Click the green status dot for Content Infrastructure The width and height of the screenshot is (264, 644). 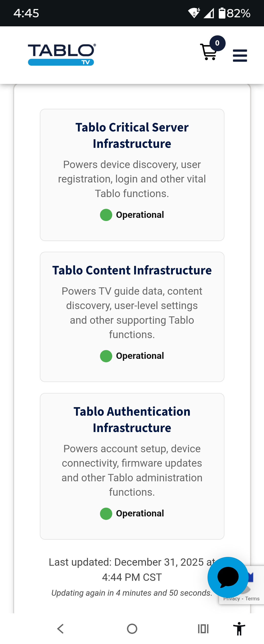(x=106, y=356)
